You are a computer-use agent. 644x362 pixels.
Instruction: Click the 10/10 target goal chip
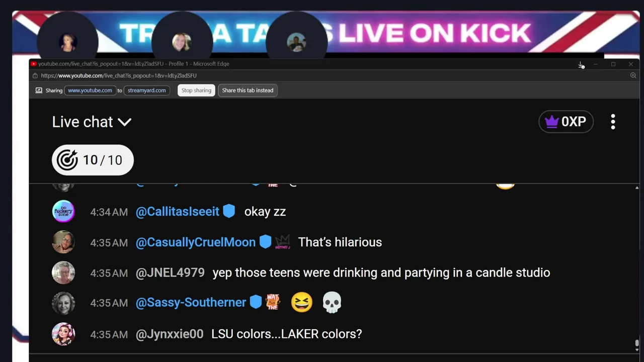point(93,160)
